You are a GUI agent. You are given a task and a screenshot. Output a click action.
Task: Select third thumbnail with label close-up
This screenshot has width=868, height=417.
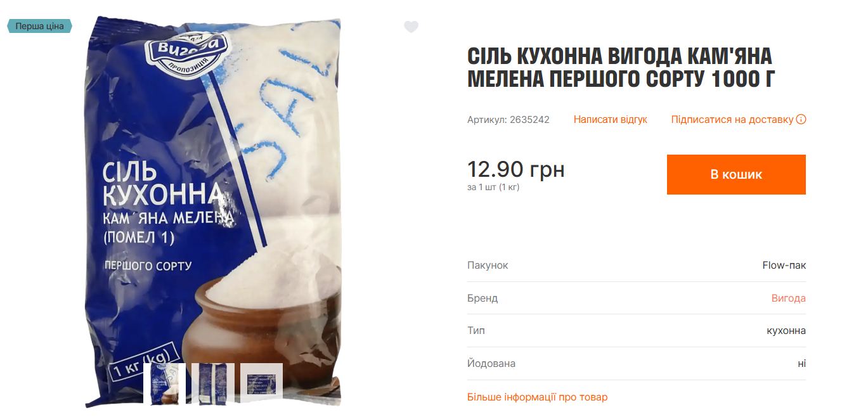[x=261, y=384]
